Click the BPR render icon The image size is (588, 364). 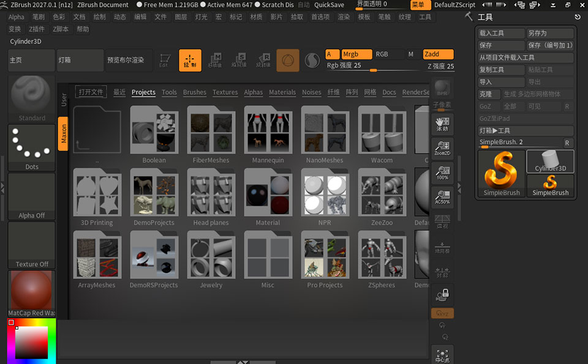coord(442,88)
